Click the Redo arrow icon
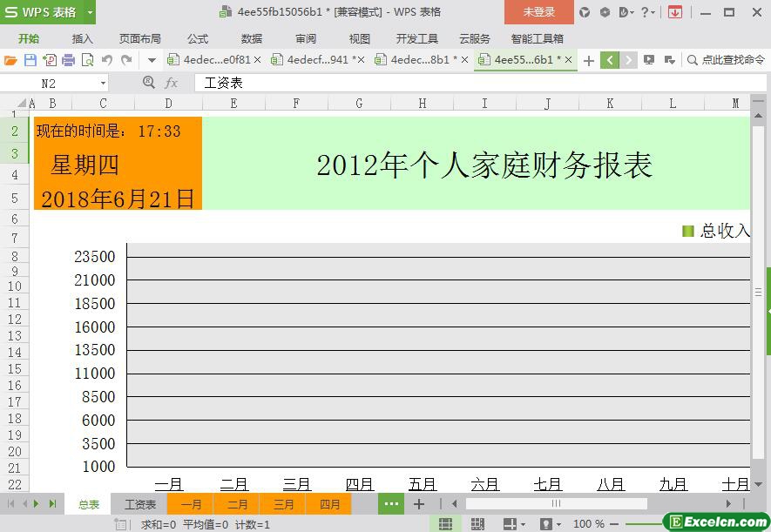Screen dimensions: 771x532 (x=126, y=60)
